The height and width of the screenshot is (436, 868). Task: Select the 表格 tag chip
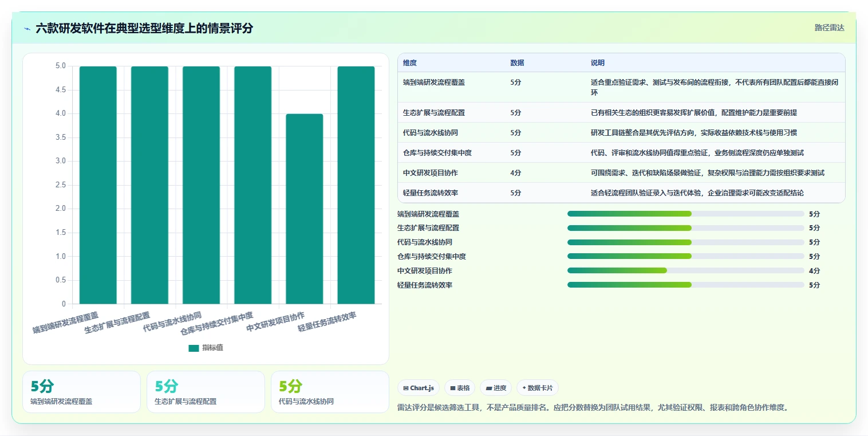[460, 388]
